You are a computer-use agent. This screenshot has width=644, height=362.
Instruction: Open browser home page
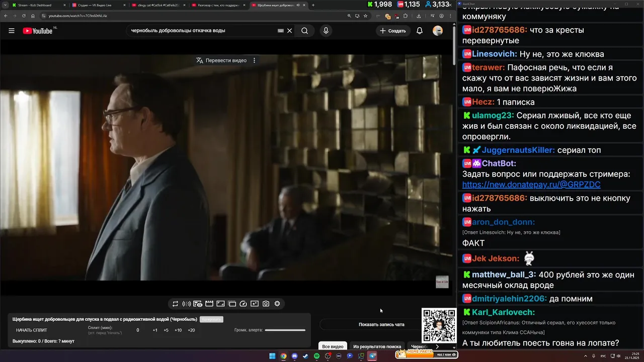pyautogui.click(x=33, y=16)
